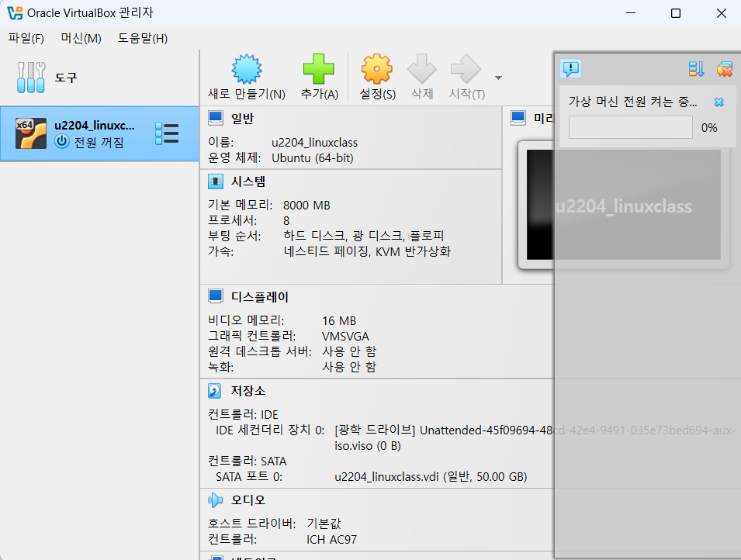Click the Storage (저장소) disk icon
This screenshot has height=560, width=741.
click(x=215, y=391)
